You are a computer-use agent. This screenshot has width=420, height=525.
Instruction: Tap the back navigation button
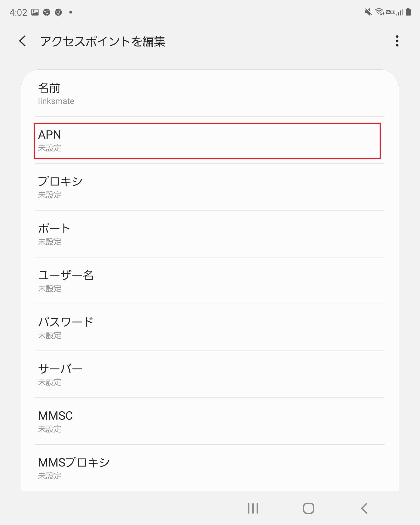coord(363,508)
